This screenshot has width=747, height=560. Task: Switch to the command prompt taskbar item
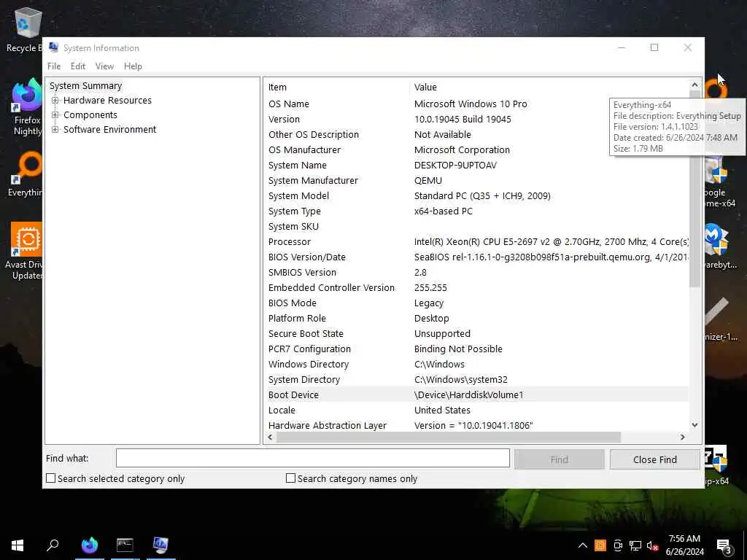(125, 545)
